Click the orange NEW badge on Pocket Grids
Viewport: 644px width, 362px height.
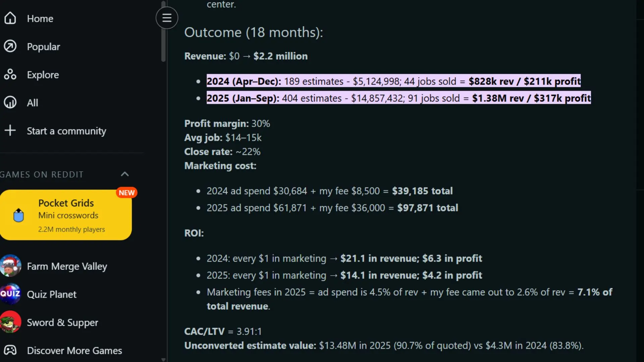click(126, 192)
